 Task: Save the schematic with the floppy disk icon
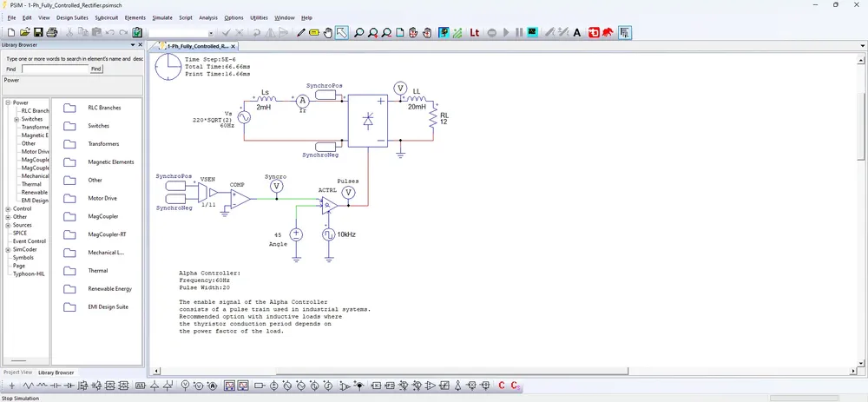pyautogui.click(x=39, y=33)
